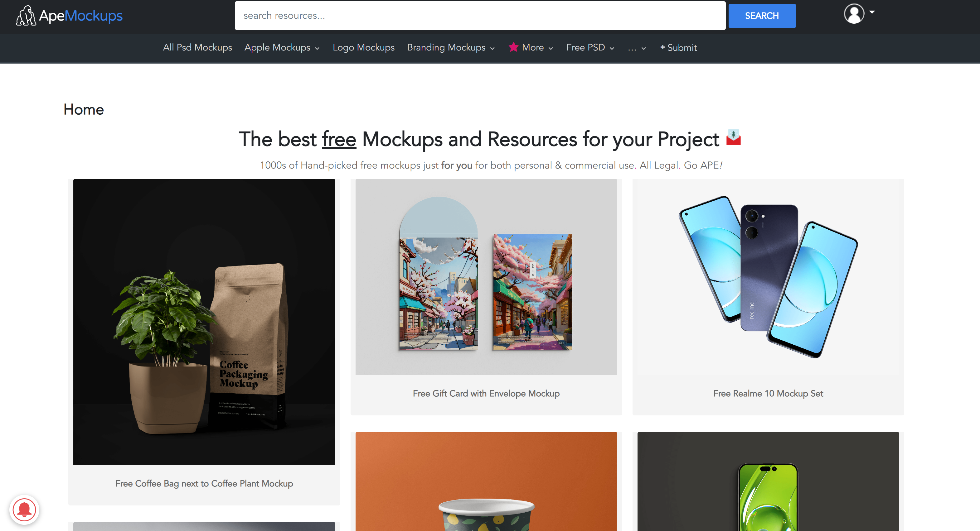Click the plus icon before Submit
This screenshot has height=531, width=980.
pyautogui.click(x=662, y=47)
